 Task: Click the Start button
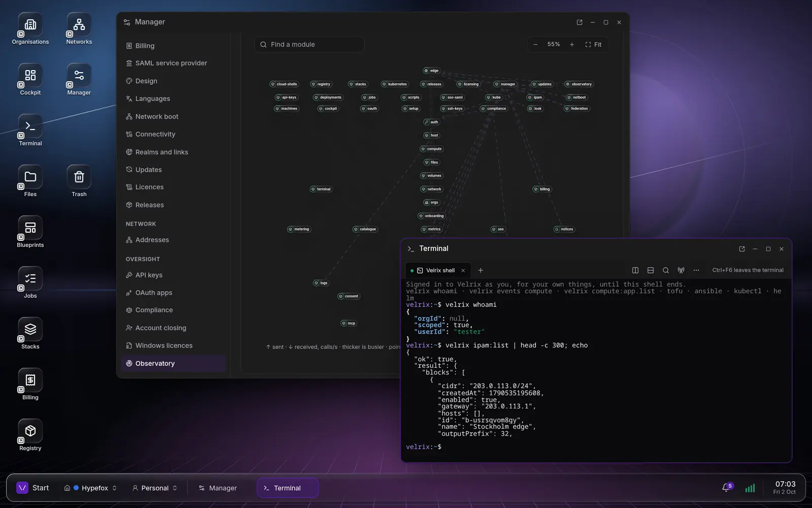[x=33, y=488]
